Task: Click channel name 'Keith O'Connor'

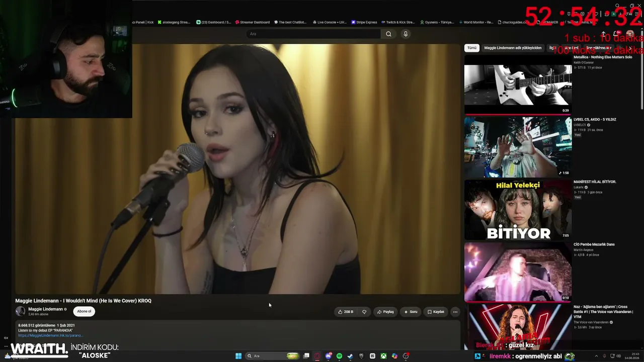Action: (x=584, y=62)
